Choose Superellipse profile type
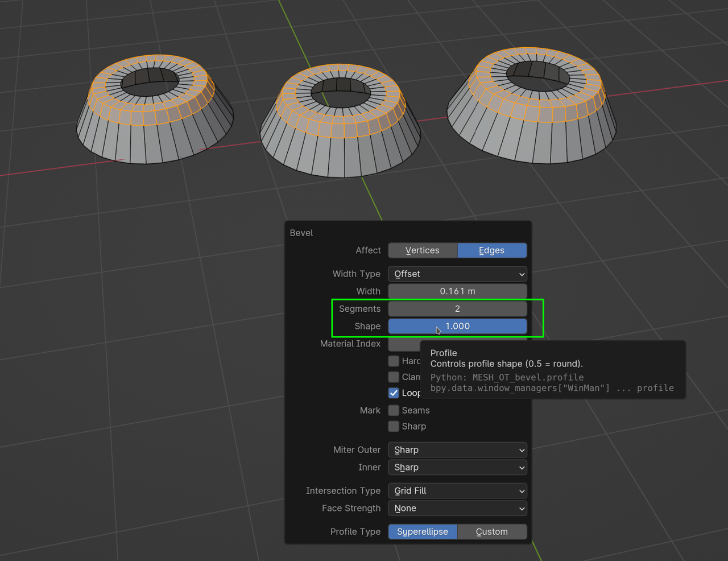Screen dimensions: 728x561 423,532
